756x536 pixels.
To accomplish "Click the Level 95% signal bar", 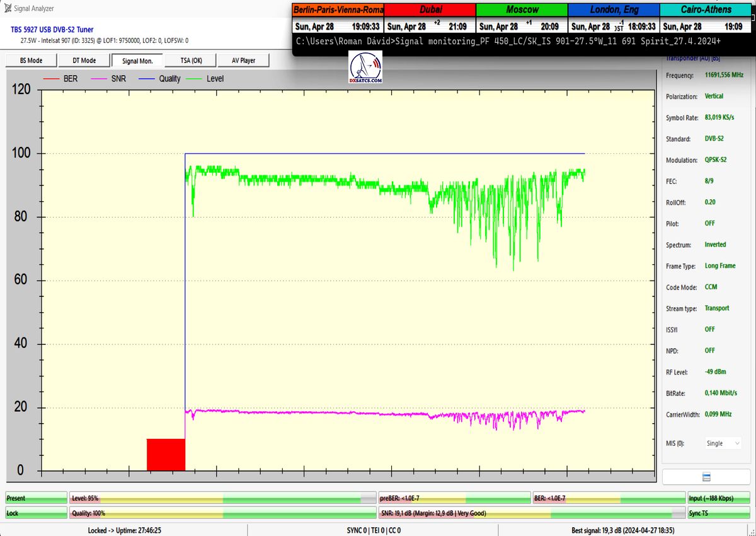I will tap(223, 498).
